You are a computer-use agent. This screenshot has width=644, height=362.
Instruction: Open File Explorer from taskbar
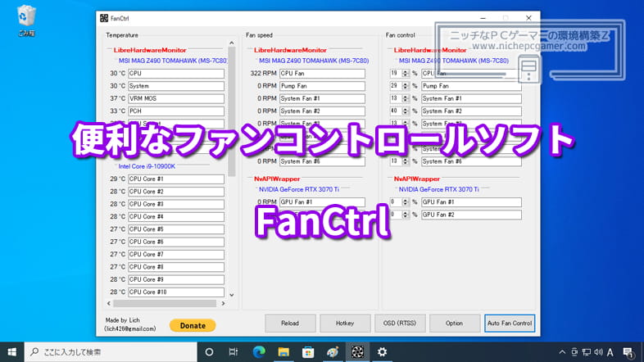[283, 351]
